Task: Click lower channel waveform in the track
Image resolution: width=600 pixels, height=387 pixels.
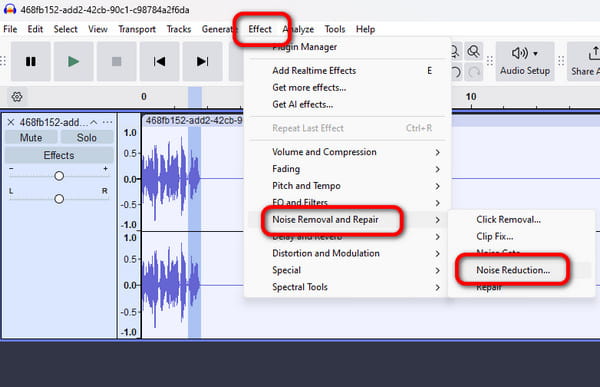Action: tap(171, 285)
